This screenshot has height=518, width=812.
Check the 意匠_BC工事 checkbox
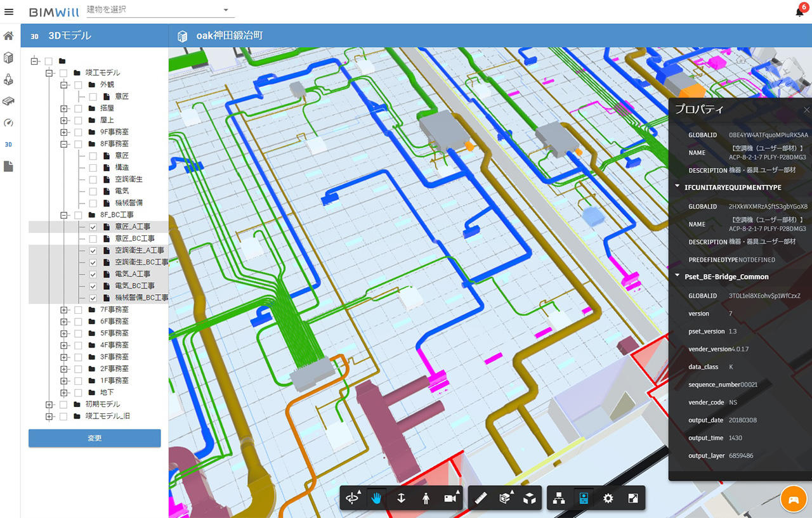click(x=93, y=239)
